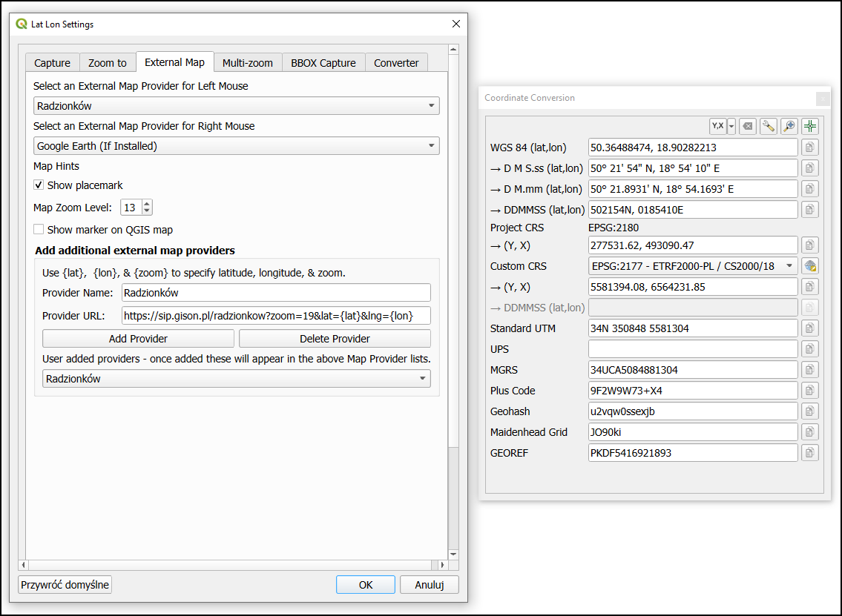Toggle the Show placemark checkbox

tap(39, 185)
